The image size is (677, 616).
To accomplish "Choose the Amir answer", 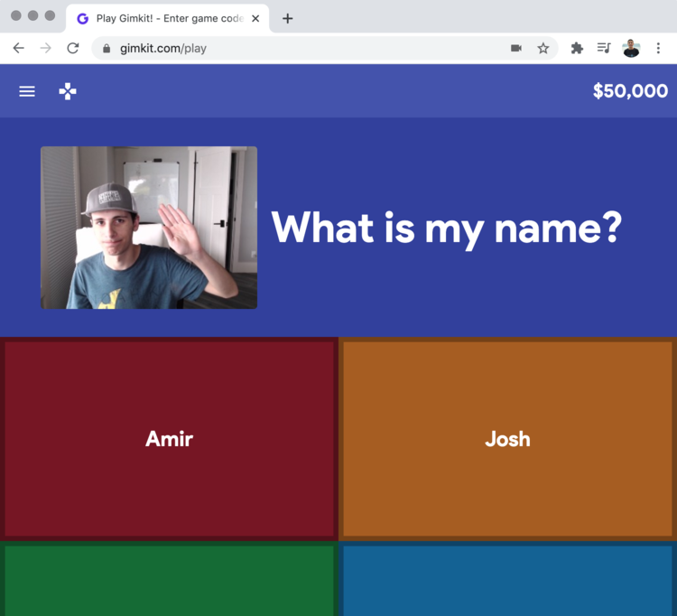I will [x=170, y=439].
